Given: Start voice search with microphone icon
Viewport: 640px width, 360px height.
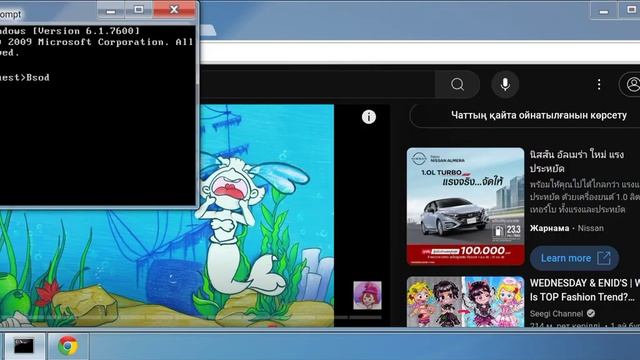Looking at the screenshot, I should [505, 84].
